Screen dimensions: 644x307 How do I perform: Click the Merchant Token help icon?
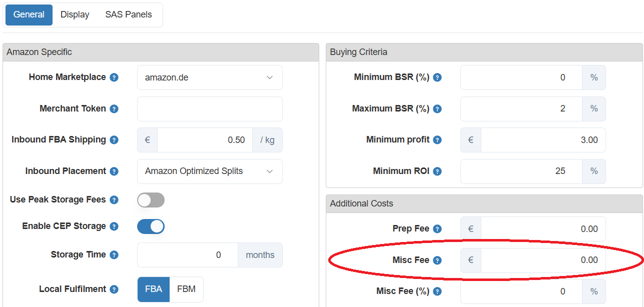114,108
